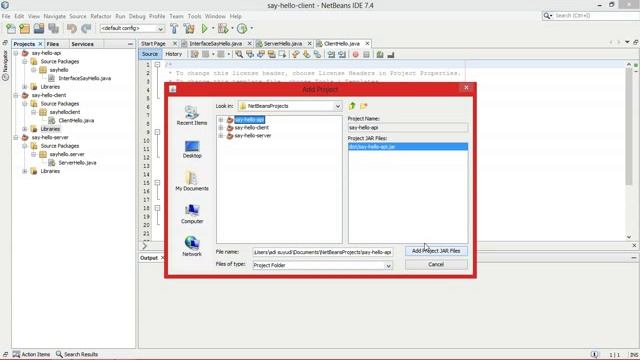Select say-hello-client in dialog tree
The image size is (640, 360).
251,128
